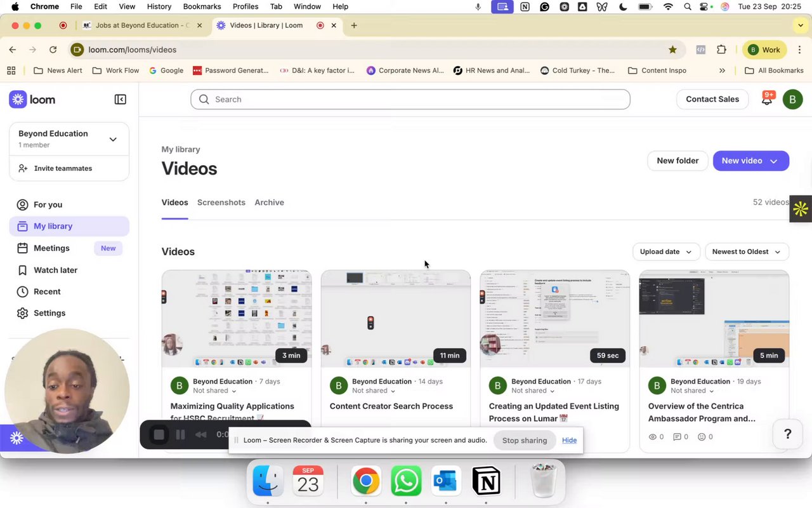Open Outlook from the dock

pos(445,481)
